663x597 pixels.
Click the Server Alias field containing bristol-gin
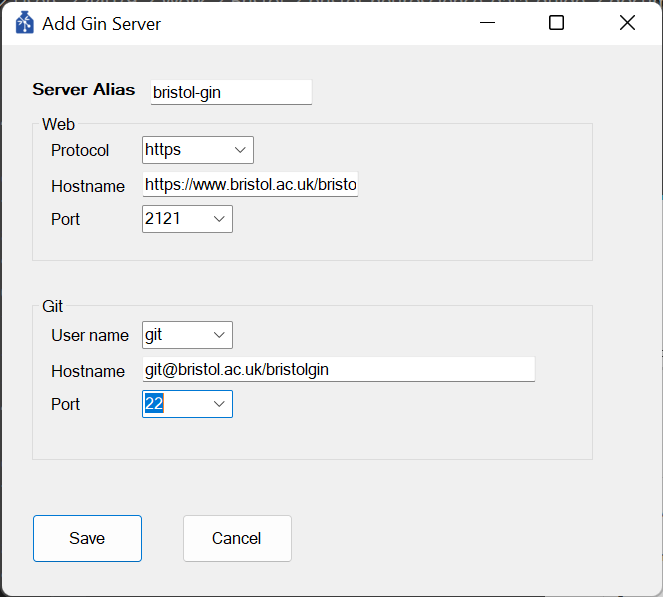tap(231, 92)
